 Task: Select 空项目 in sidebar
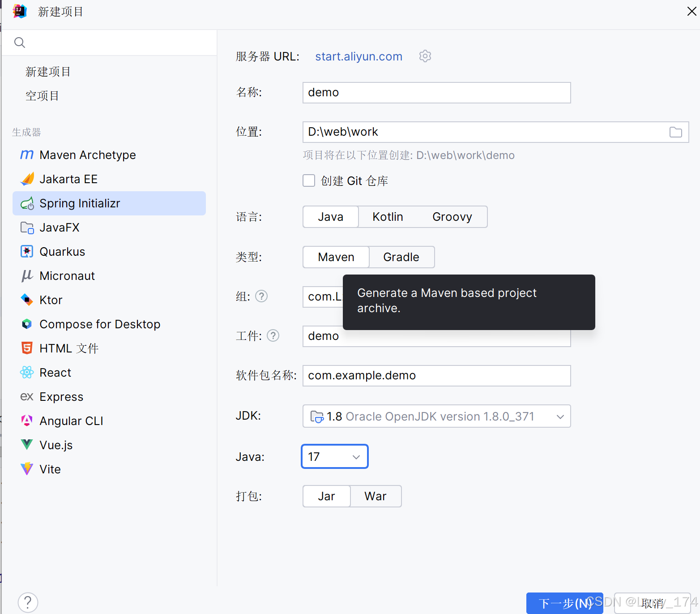click(42, 96)
